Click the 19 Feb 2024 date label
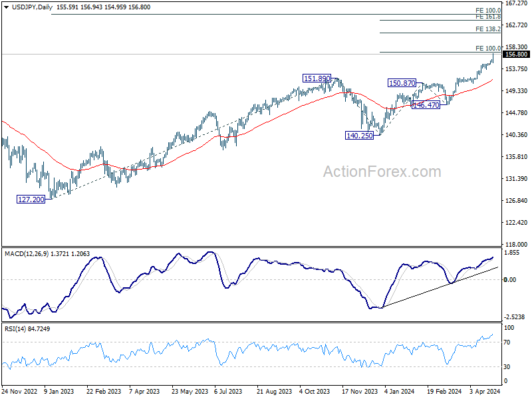The width and height of the screenshot is (532, 399). click(x=444, y=392)
